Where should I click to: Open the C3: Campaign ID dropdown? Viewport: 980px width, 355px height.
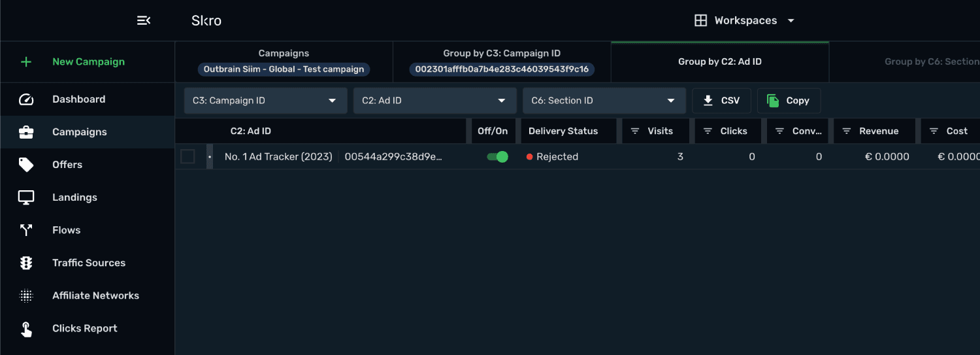pyautogui.click(x=265, y=101)
